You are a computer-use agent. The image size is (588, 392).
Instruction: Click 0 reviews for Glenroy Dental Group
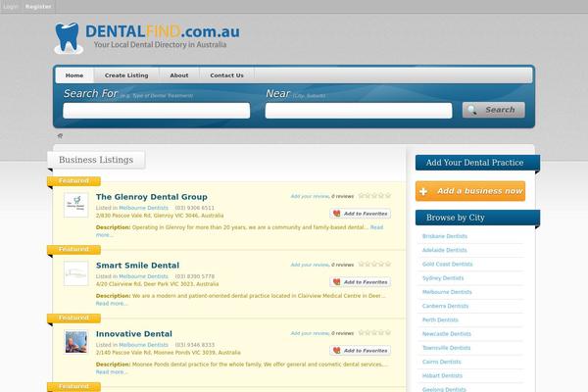point(342,196)
